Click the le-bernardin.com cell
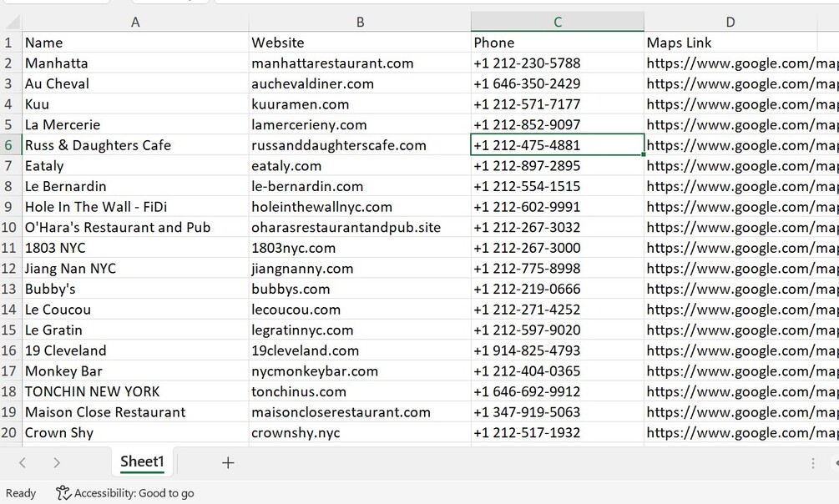 pos(360,186)
